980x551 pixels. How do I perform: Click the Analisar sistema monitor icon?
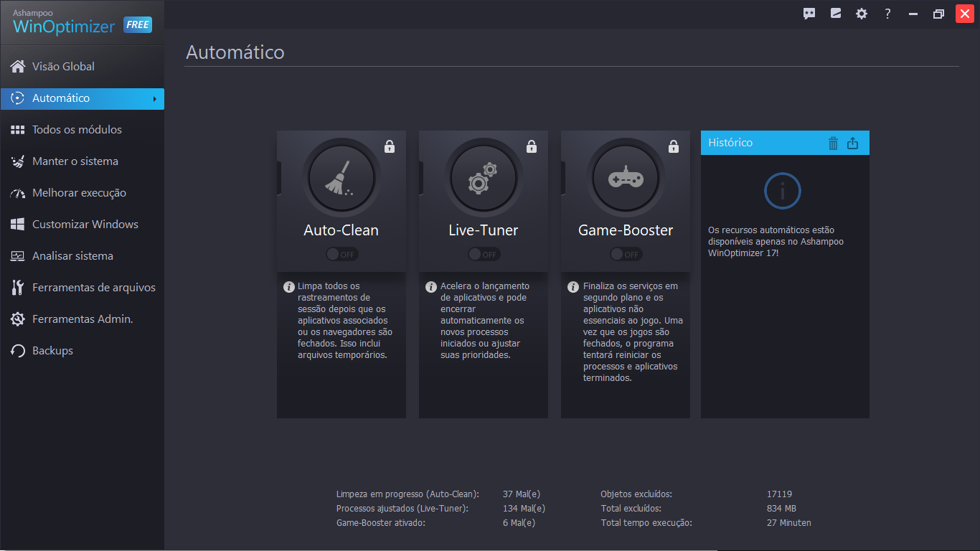pyautogui.click(x=18, y=256)
